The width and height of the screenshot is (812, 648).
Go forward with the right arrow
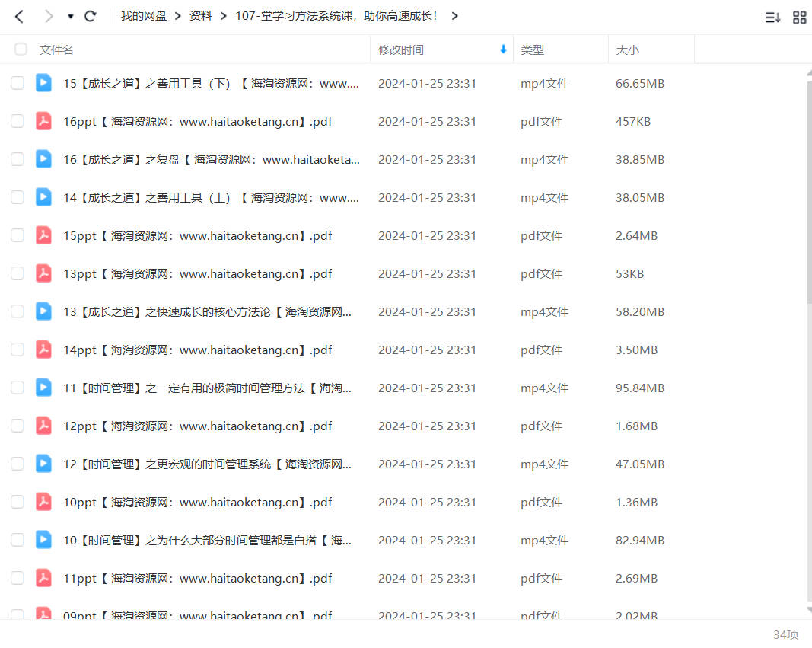tap(49, 17)
